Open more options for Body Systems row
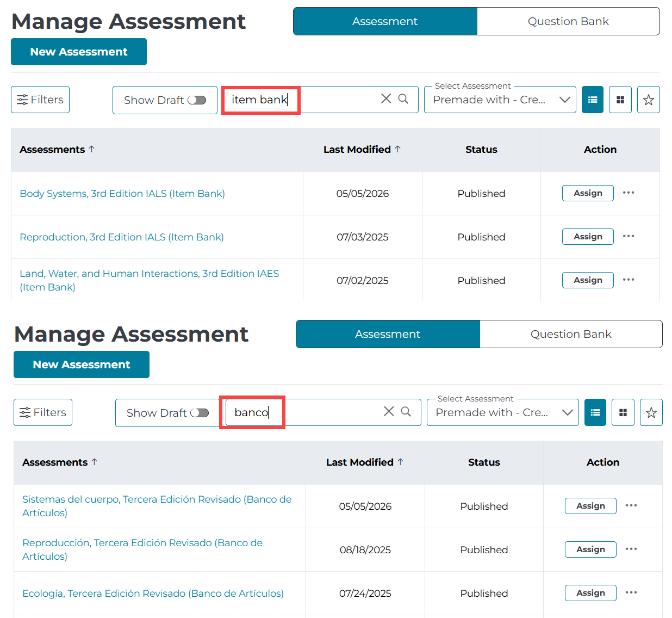 click(x=629, y=193)
